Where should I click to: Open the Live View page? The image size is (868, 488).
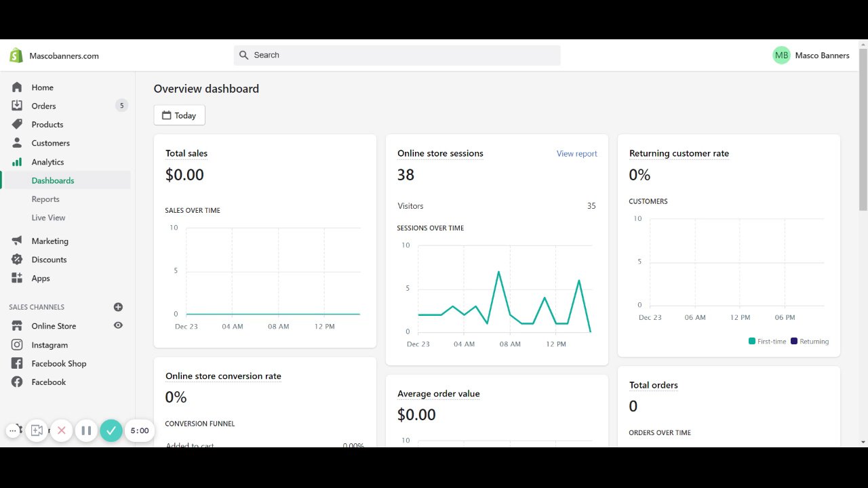point(48,218)
